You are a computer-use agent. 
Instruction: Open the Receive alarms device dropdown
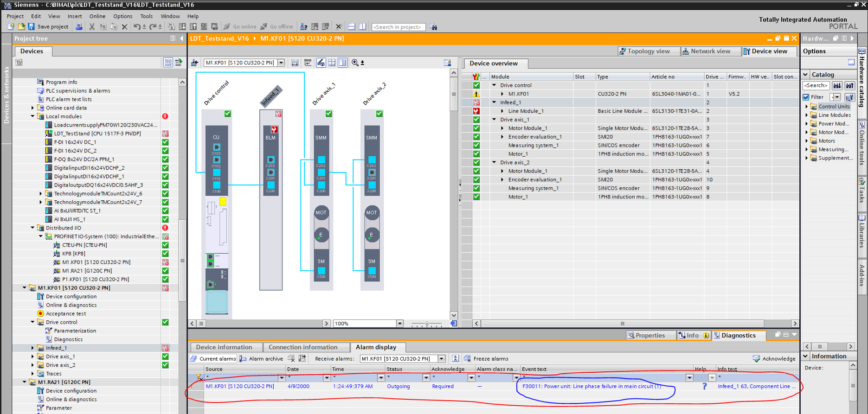click(x=442, y=359)
